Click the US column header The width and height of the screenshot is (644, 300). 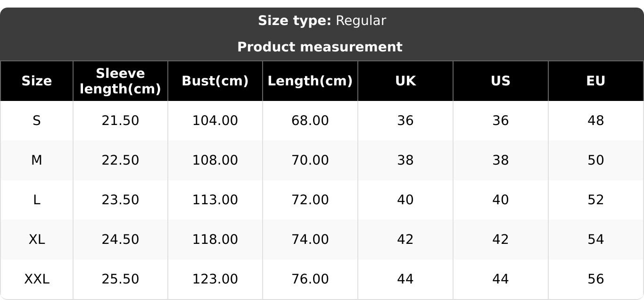(x=501, y=81)
